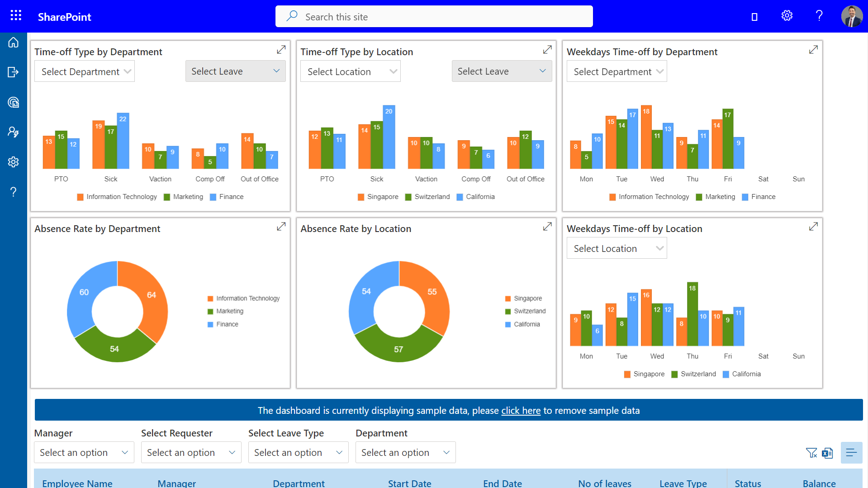This screenshot has width=868, height=488.
Task: Toggle Finance legend in Absence Rate by Department
Action: (223, 324)
